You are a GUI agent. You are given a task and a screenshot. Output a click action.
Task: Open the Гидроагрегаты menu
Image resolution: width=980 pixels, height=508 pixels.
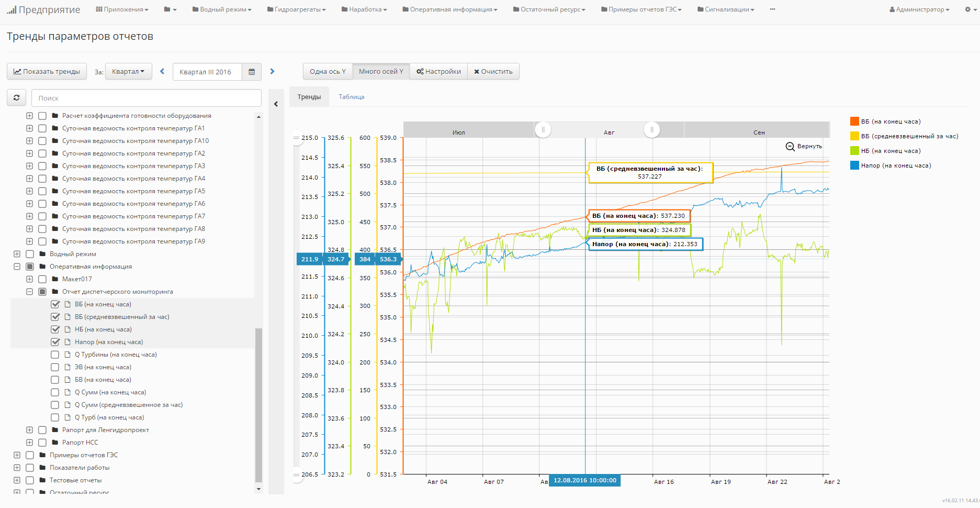(x=297, y=9)
